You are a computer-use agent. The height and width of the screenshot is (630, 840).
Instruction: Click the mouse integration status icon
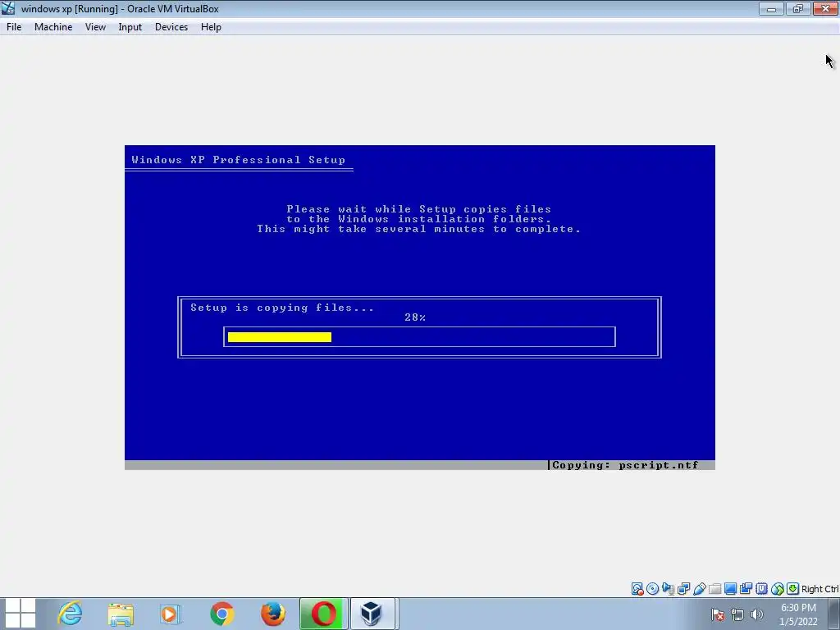click(x=778, y=589)
